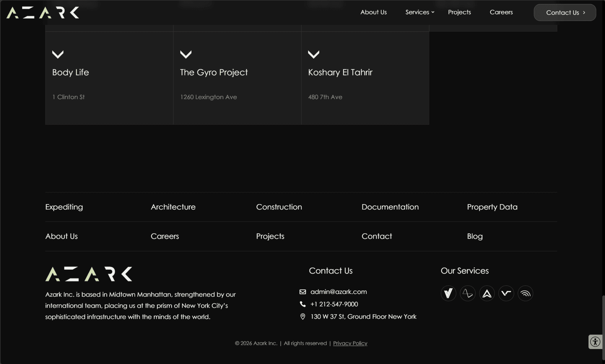Open the About Us footer link

[x=61, y=236]
